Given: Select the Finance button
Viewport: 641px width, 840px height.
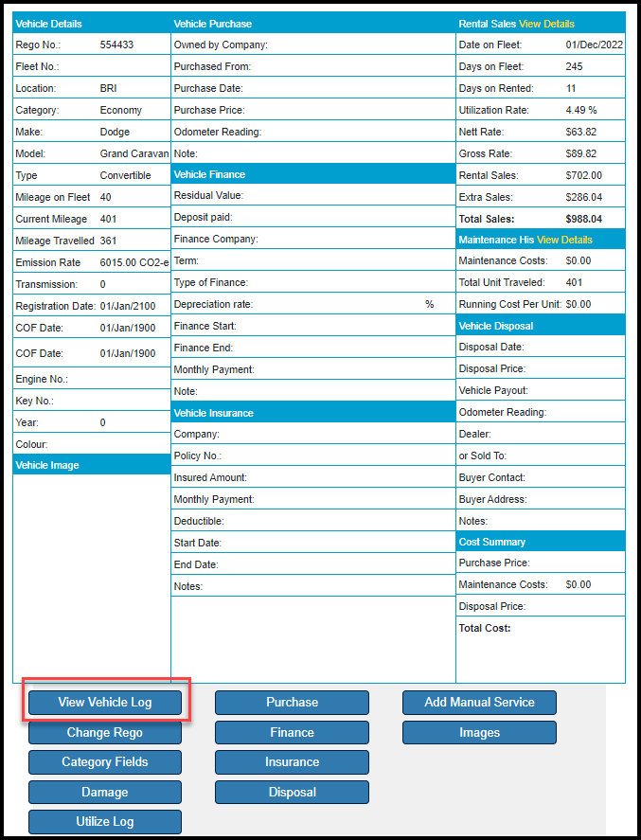Looking at the screenshot, I should click(x=292, y=732).
